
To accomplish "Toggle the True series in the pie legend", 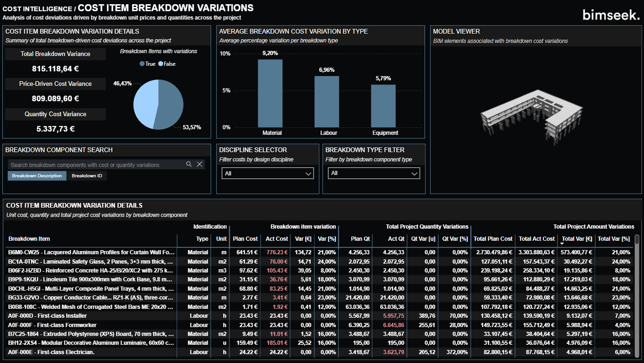I will (147, 64).
